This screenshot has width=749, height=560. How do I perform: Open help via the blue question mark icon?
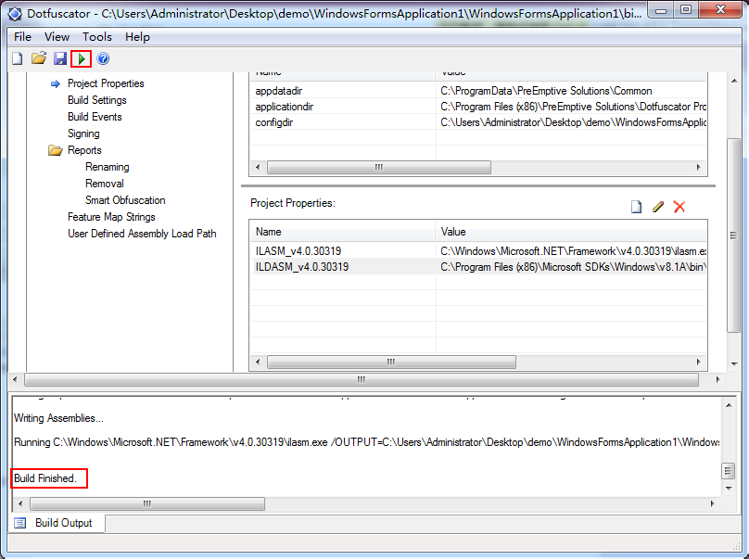(x=103, y=58)
